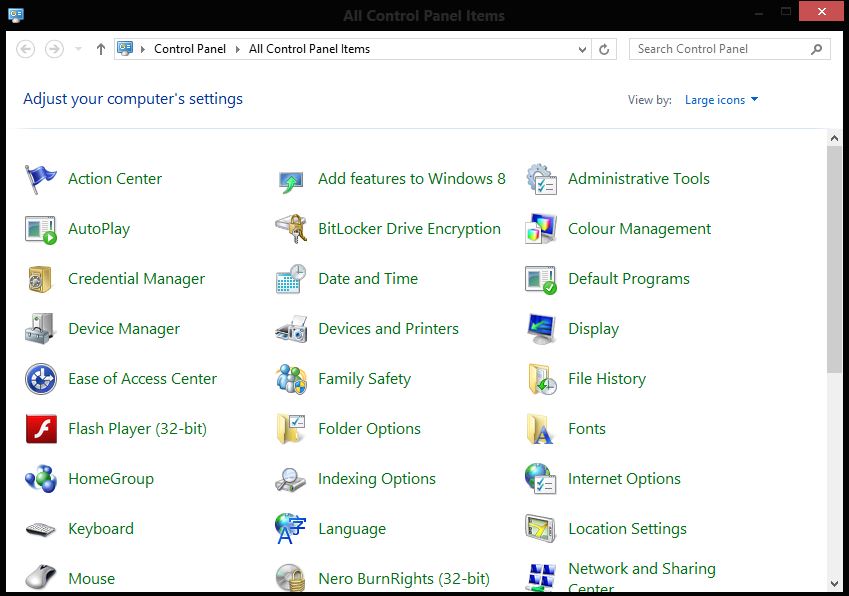Click the Date and Time calendar icon

(x=291, y=279)
